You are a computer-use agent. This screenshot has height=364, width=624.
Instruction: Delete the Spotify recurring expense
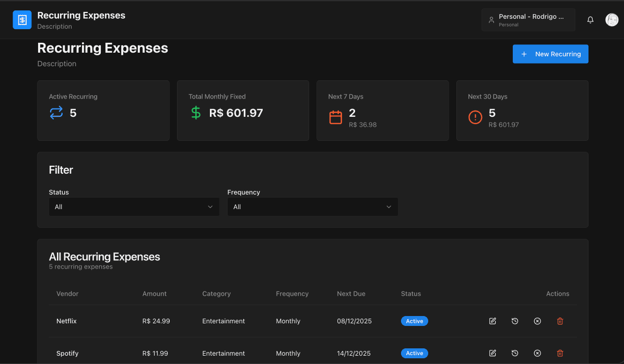click(x=560, y=353)
